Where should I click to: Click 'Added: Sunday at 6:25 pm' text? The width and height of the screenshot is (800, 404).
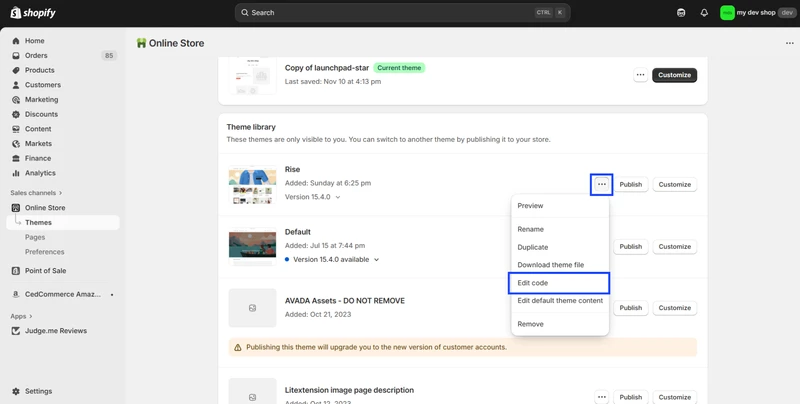point(328,183)
